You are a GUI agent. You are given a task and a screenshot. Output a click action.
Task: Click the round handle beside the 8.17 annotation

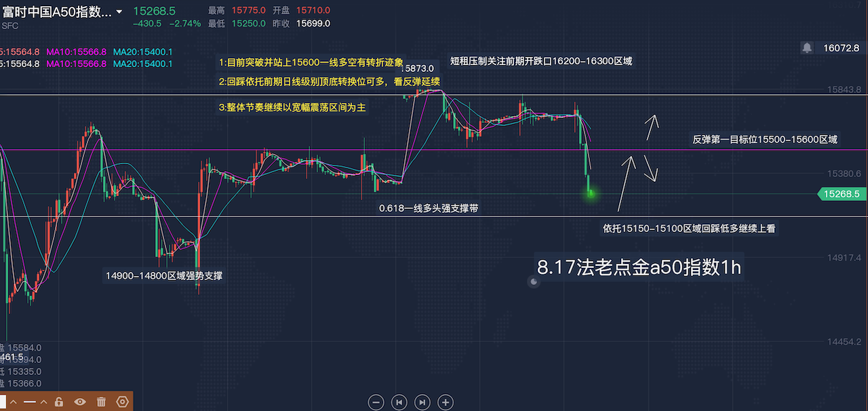(534, 281)
